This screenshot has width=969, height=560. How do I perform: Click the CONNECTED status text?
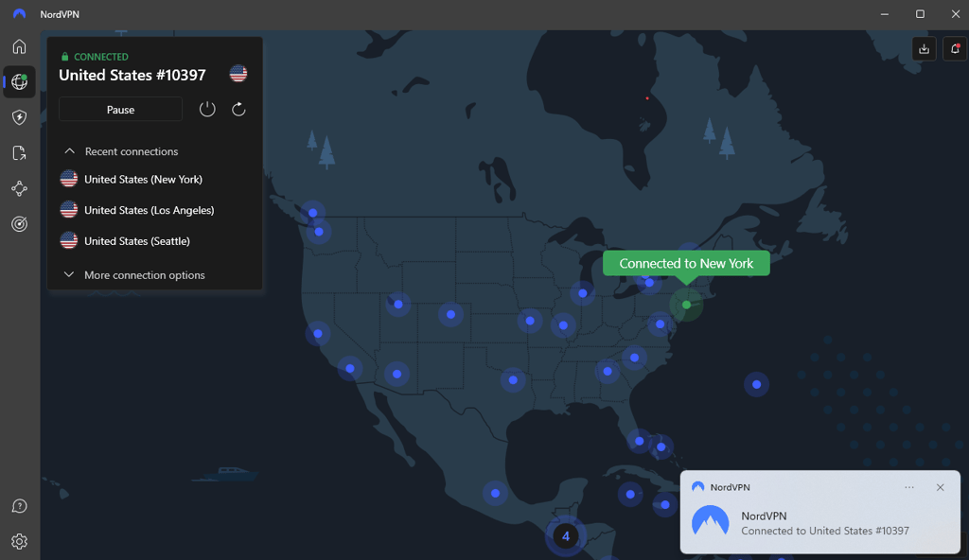(100, 56)
